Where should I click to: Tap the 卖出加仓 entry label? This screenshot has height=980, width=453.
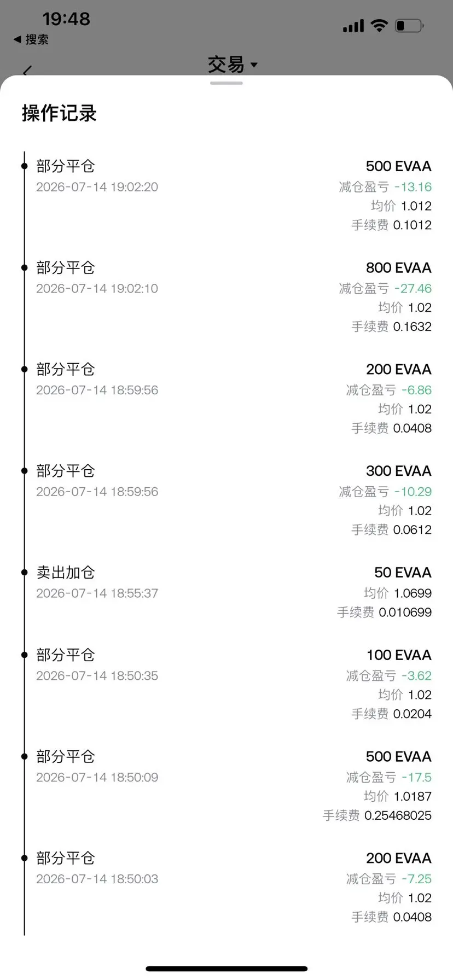tap(66, 572)
